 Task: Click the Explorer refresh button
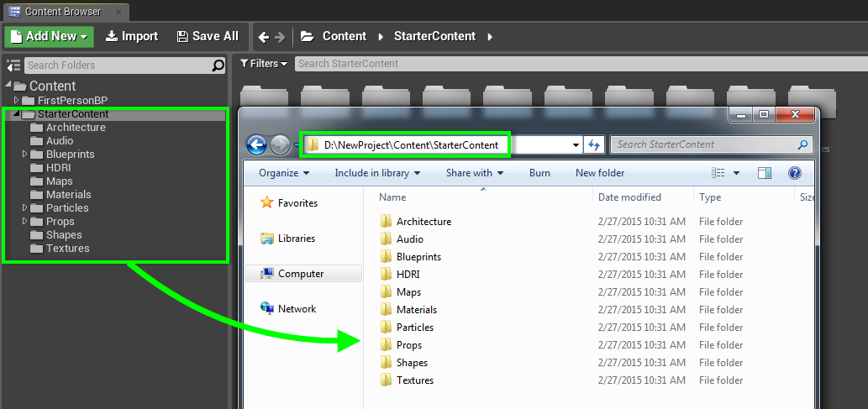[x=595, y=144]
